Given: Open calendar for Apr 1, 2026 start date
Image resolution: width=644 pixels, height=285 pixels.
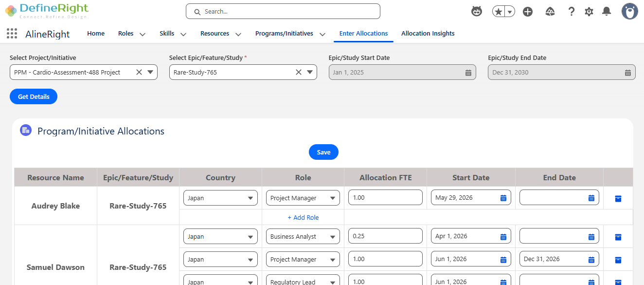Looking at the screenshot, I should pos(503,236).
